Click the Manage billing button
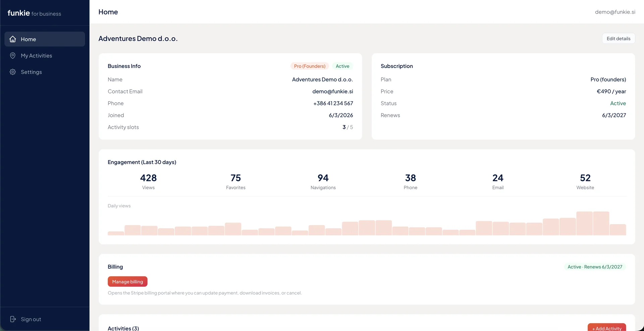Image resolution: width=644 pixels, height=331 pixels. point(127,282)
